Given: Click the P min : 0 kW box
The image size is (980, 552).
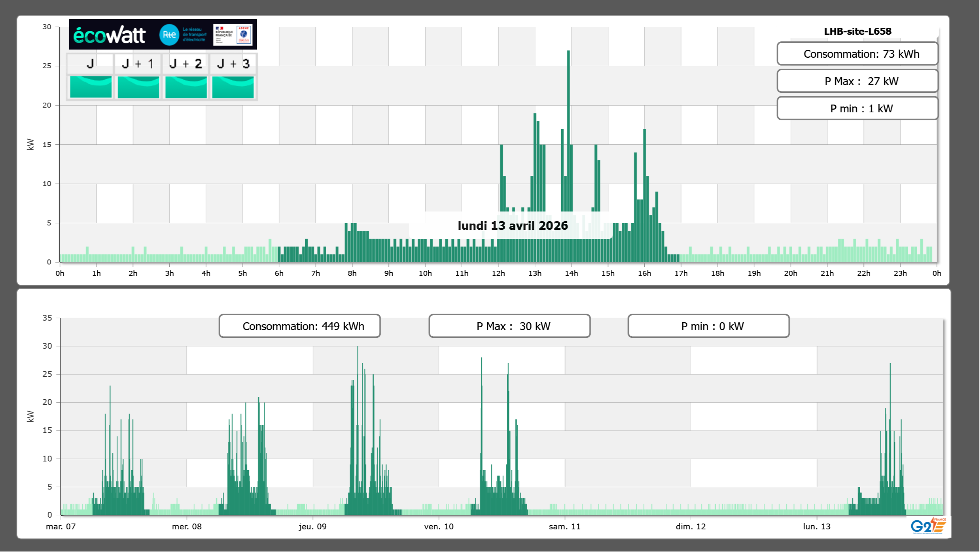Looking at the screenshot, I should pos(708,326).
